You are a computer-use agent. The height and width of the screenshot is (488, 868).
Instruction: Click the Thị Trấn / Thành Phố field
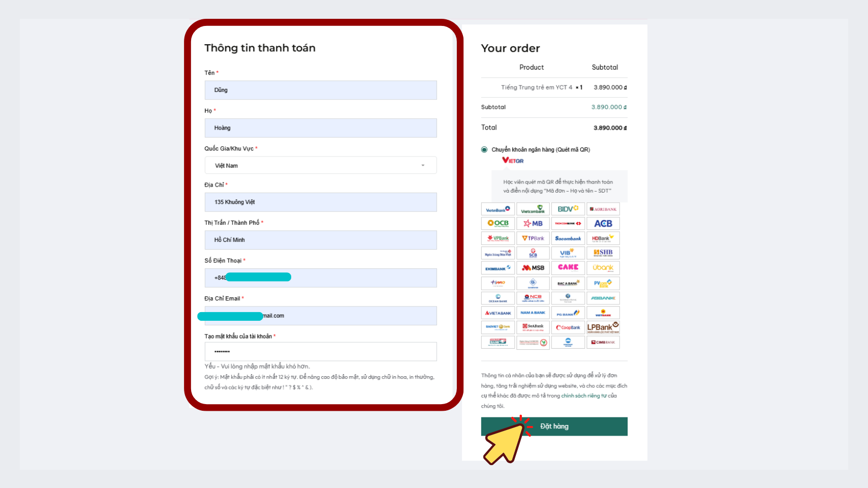click(321, 240)
